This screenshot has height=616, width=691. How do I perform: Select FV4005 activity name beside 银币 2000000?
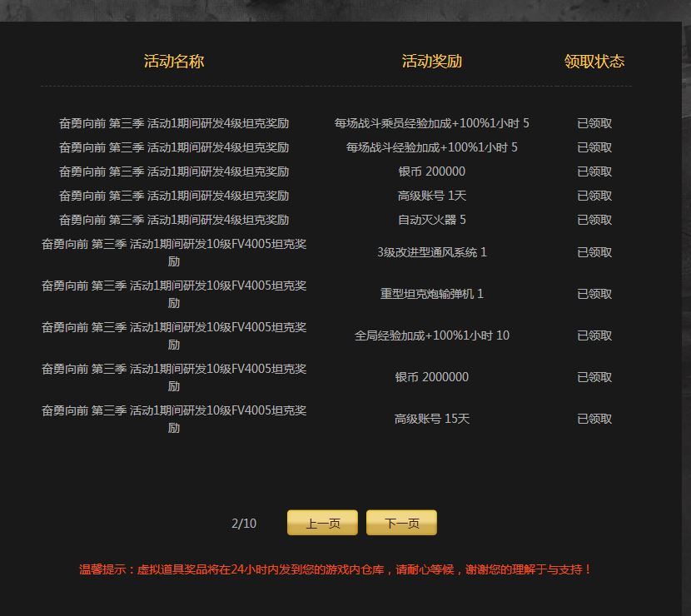[174, 377]
